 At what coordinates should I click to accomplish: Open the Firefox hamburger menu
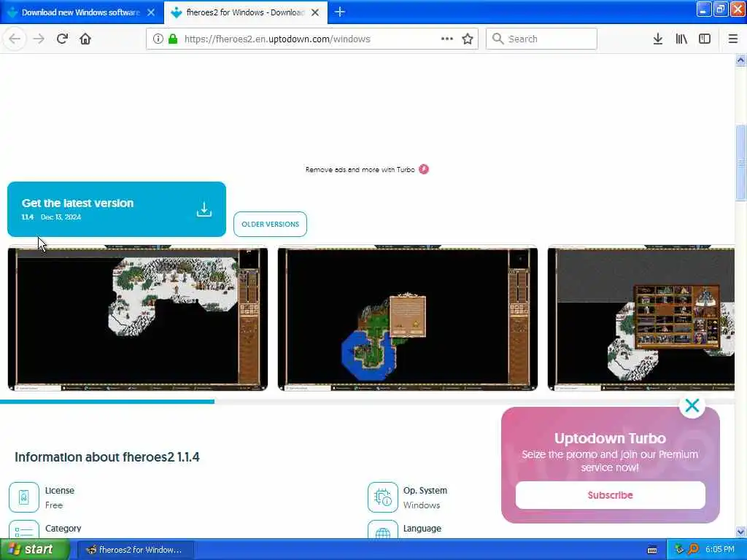[733, 39]
